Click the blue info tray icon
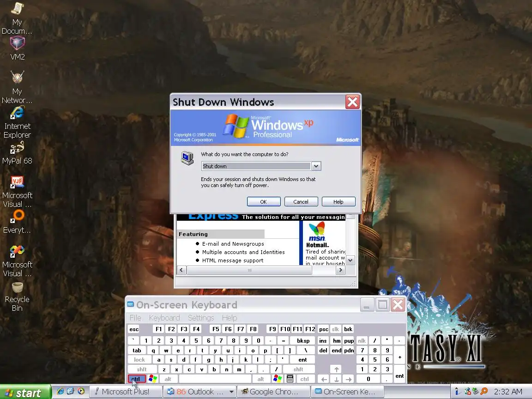 click(457, 392)
